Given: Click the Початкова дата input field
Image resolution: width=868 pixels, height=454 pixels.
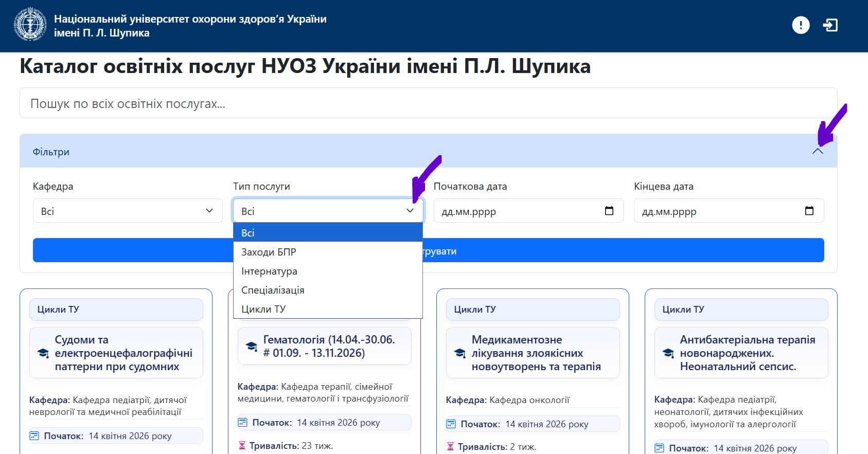Looking at the screenshot, I should 515,211.
